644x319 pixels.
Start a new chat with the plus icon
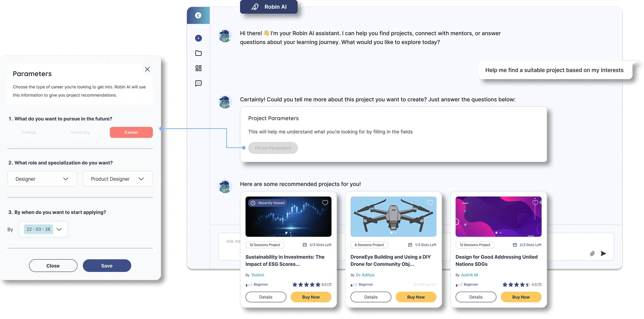(x=198, y=38)
